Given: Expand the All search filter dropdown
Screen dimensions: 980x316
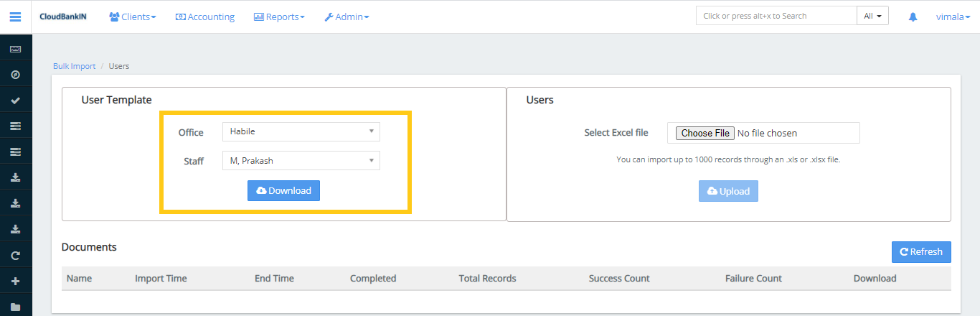Looking at the screenshot, I should 872,16.
